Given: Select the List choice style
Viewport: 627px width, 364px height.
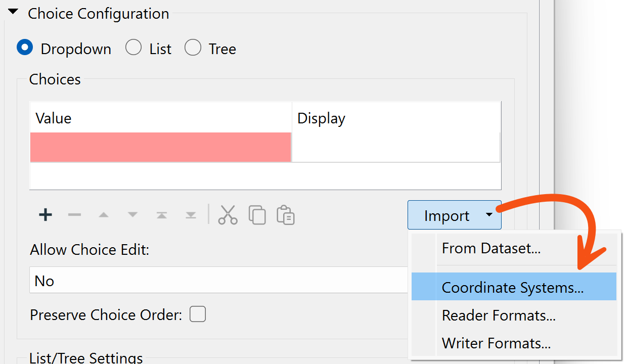Looking at the screenshot, I should (x=133, y=47).
